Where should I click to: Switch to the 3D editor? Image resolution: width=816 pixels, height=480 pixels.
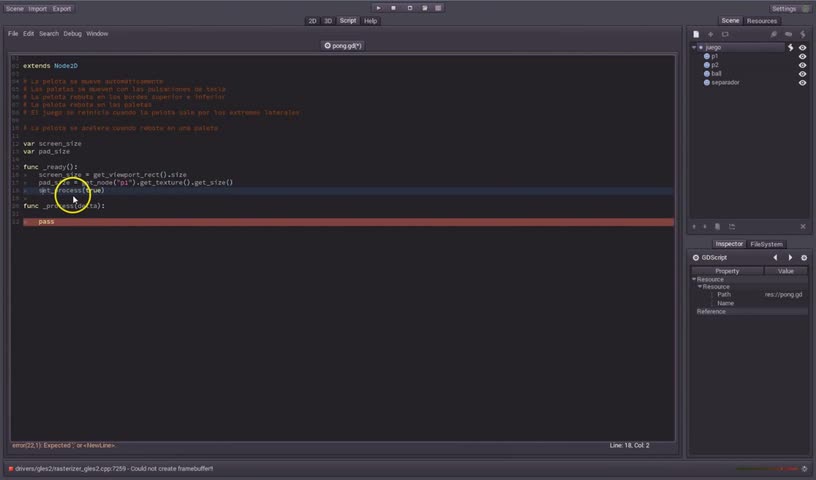pyautogui.click(x=328, y=21)
